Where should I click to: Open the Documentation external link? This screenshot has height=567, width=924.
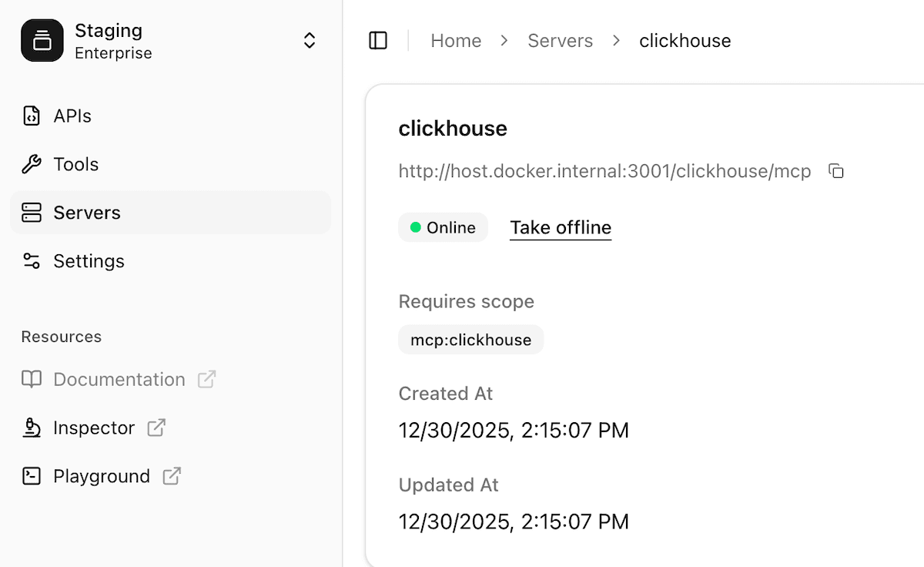tap(119, 379)
